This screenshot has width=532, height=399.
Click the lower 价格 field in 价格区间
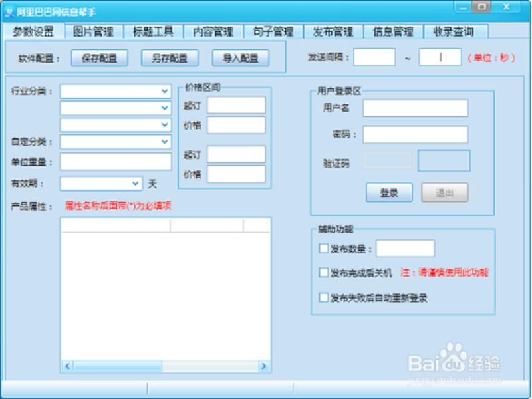point(236,174)
